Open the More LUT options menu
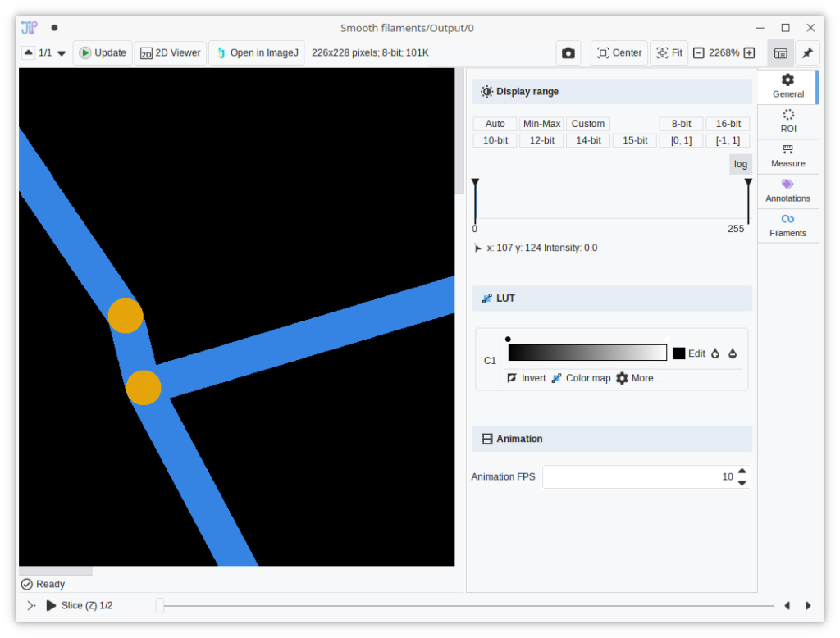The image size is (840, 638). pyautogui.click(x=639, y=378)
